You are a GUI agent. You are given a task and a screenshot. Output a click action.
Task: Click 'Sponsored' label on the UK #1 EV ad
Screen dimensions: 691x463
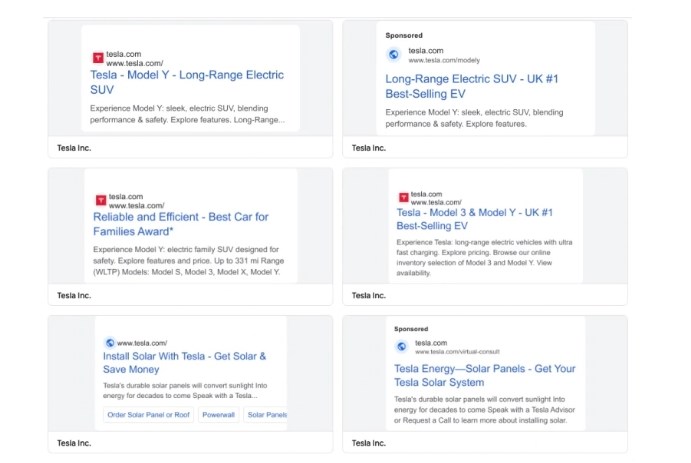point(404,35)
